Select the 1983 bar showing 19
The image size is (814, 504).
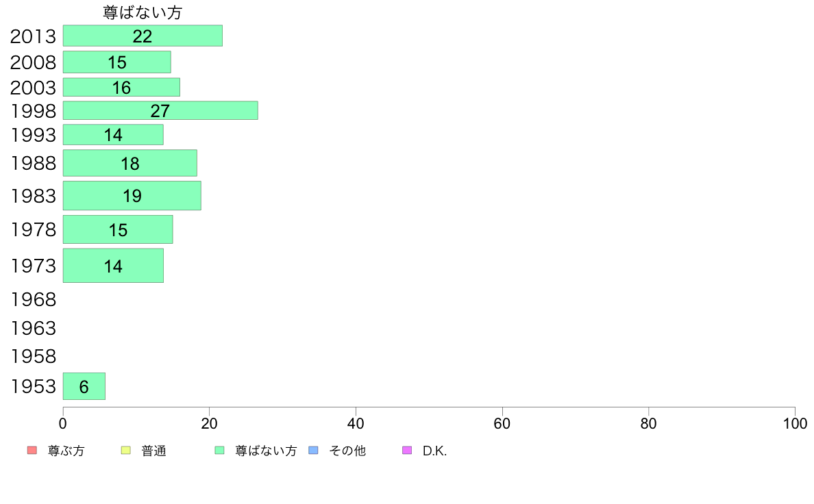coord(132,196)
